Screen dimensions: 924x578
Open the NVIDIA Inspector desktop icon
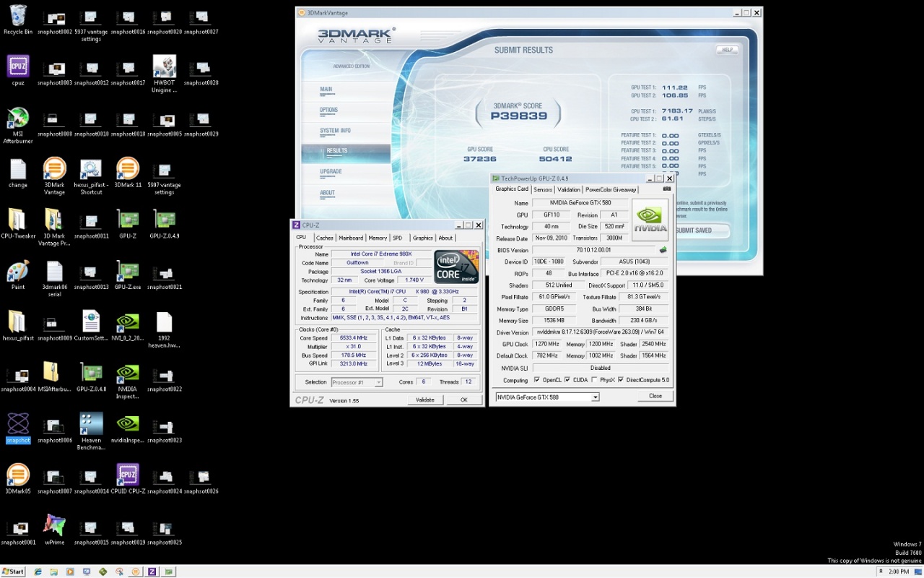(128, 373)
